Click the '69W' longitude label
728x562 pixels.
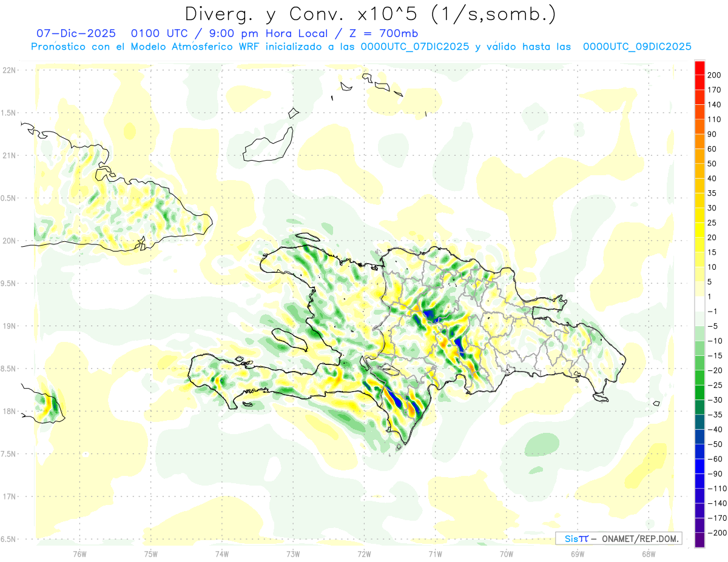click(577, 554)
